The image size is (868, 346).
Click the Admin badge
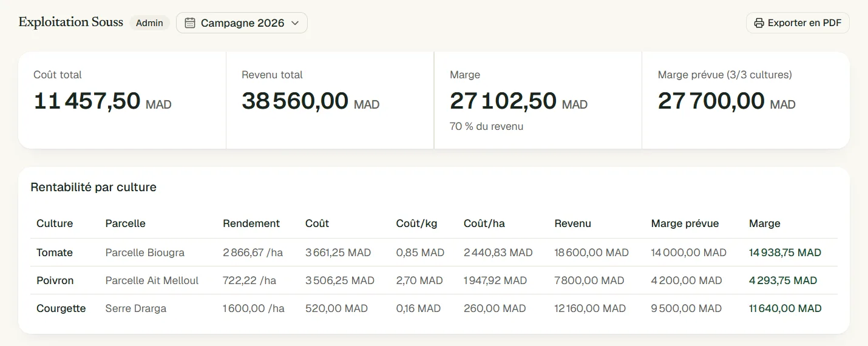(x=149, y=23)
